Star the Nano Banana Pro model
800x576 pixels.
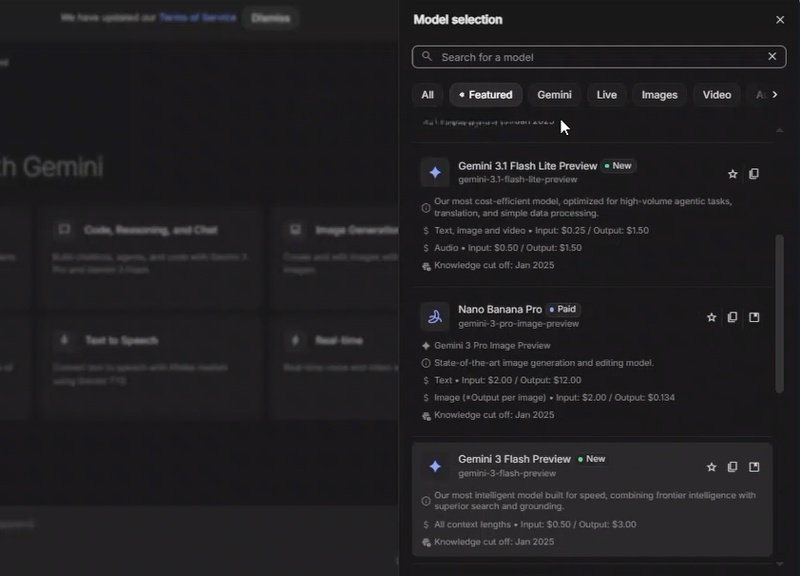(711, 317)
